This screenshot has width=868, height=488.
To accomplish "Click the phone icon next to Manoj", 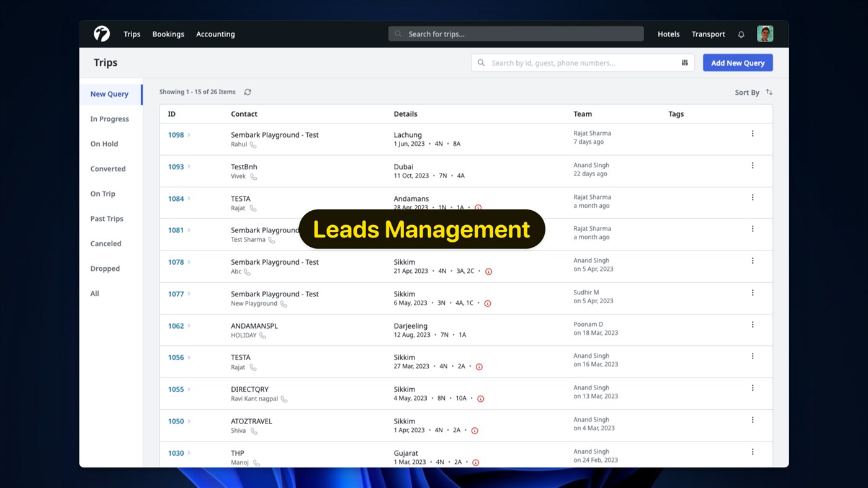I will click(256, 463).
